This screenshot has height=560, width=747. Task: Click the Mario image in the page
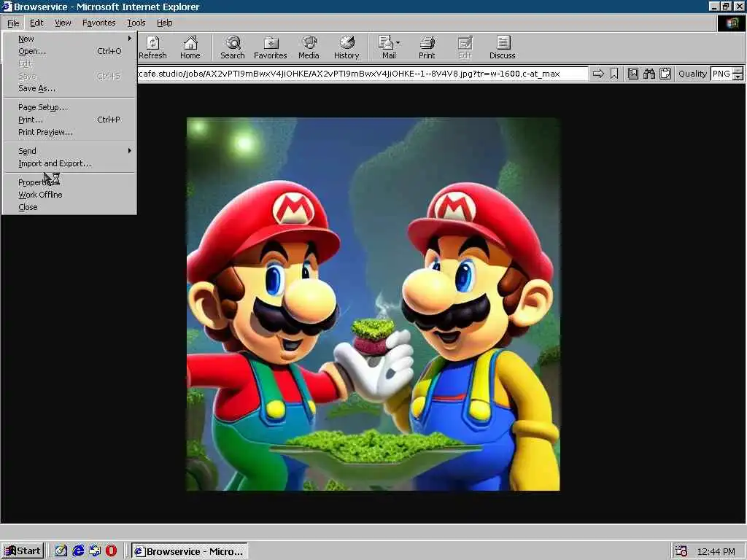(373, 304)
